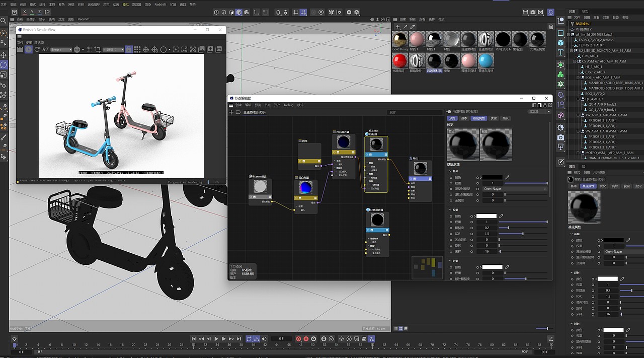Image resolution: width=644 pixels, height=358 pixels.
Task: Open 基本 tab in node editor attributes
Action: pos(464,118)
